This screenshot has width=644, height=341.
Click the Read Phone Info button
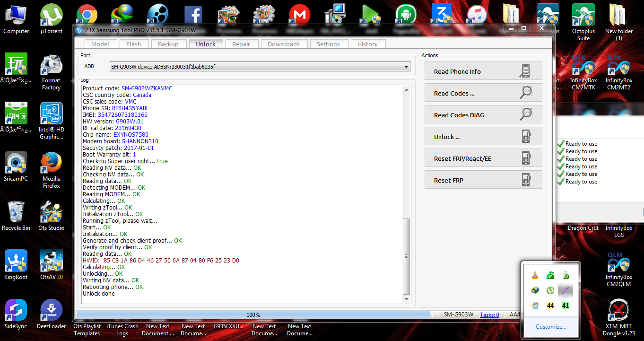coord(483,71)
